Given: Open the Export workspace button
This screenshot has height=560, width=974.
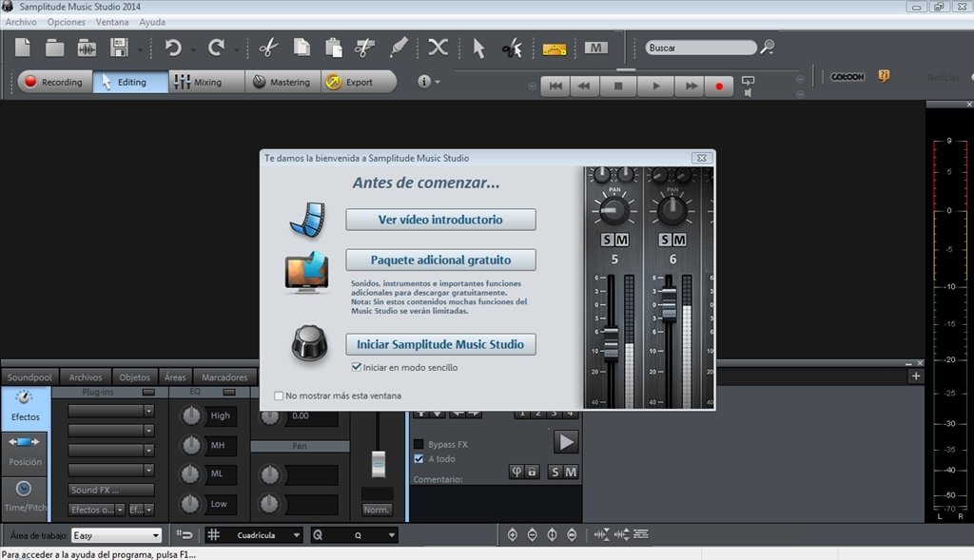Looking at the screenshot, I should point(358,82).
